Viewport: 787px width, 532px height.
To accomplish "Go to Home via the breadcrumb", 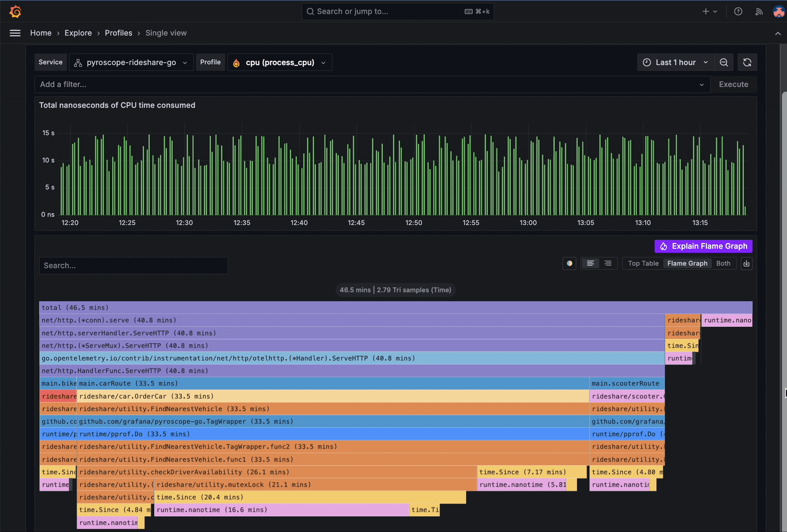I will pyautogui.click(x=41, y=33).
